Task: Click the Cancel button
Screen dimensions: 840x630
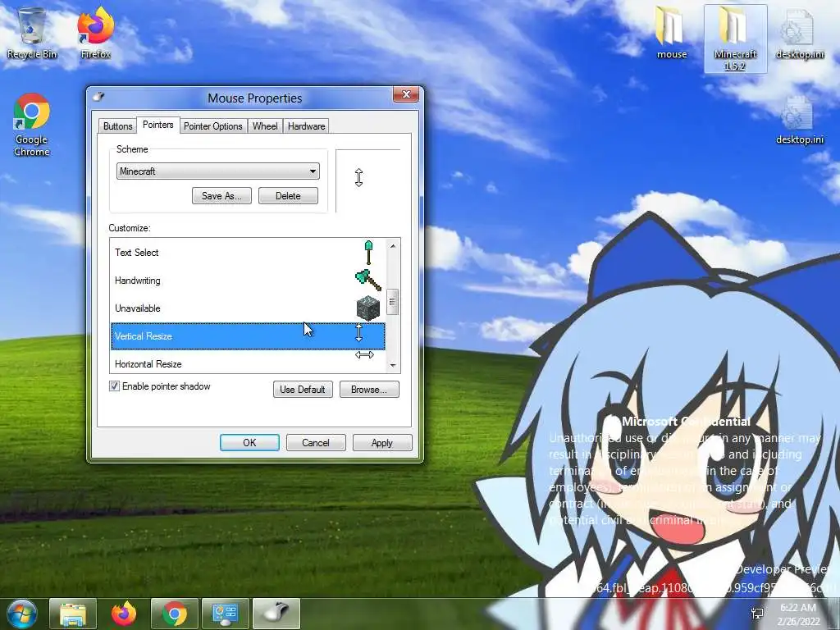Action: (316, 443)
